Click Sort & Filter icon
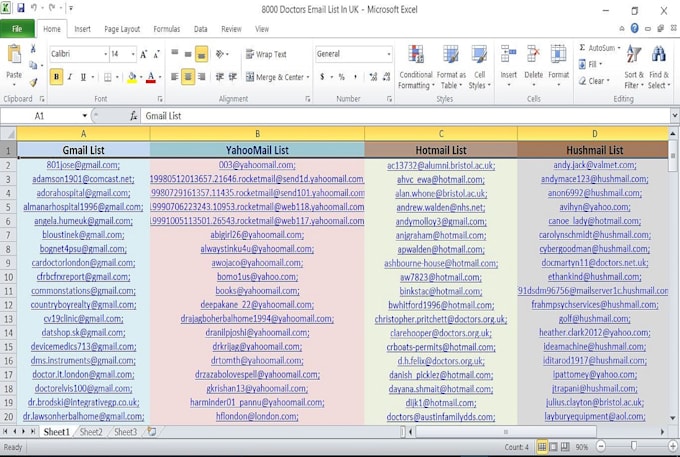The image size is (680, 457). pyautogui.click(x=634, y=55)
